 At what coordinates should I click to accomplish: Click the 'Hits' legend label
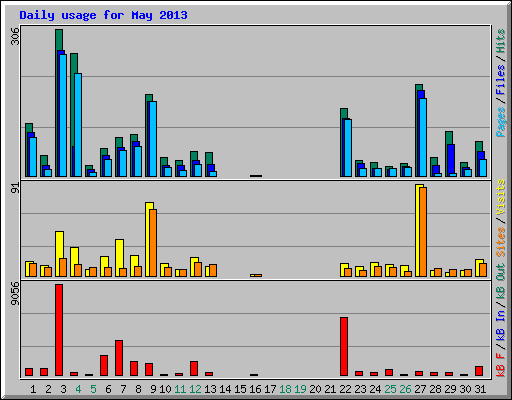click(500, 41)
